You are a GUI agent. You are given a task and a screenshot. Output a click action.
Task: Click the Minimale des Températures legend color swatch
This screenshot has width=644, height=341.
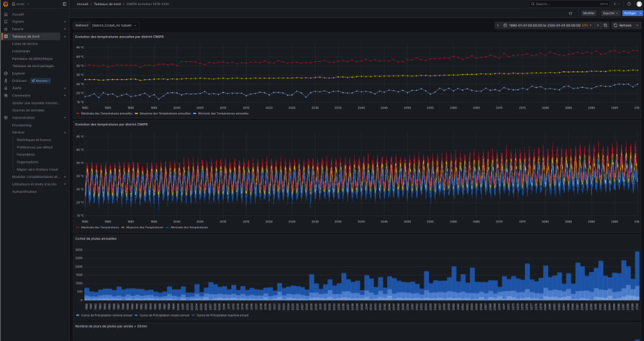pos(167,227)
